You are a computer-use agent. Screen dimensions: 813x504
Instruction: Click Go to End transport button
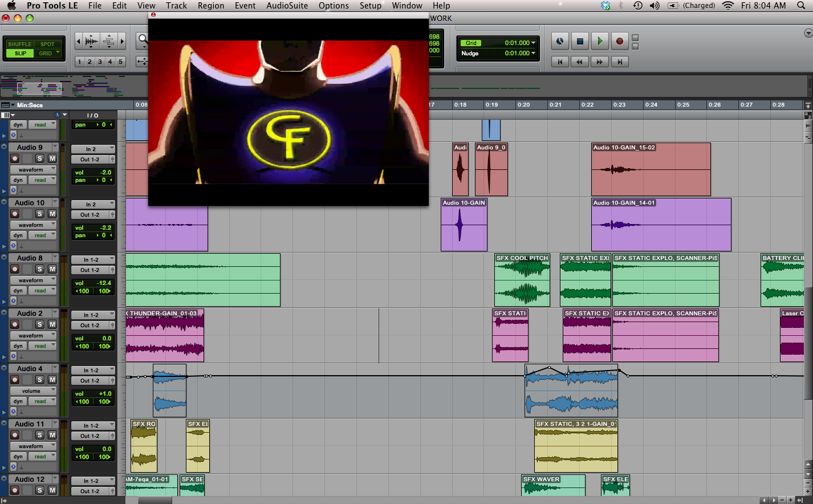[620, 62]
